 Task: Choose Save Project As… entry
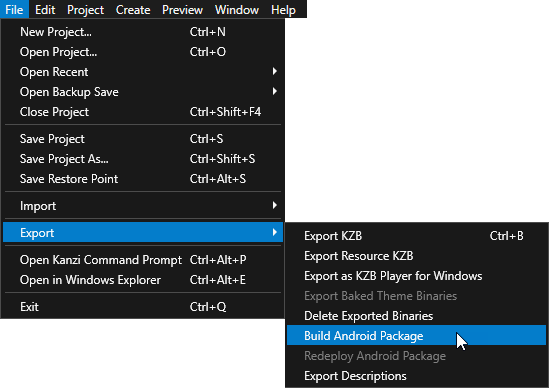(143, 159)
